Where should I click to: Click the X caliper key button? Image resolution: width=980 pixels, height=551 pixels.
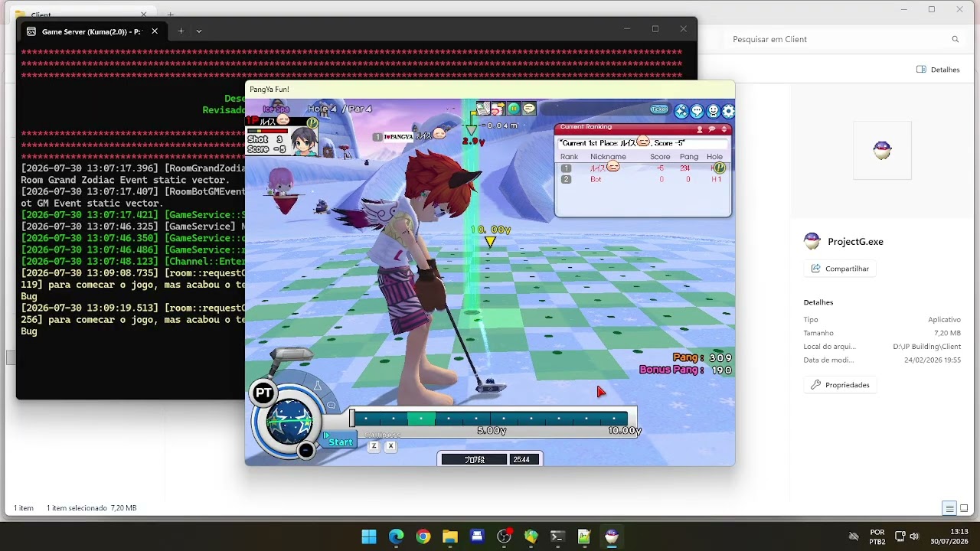(x=390, y=446)
